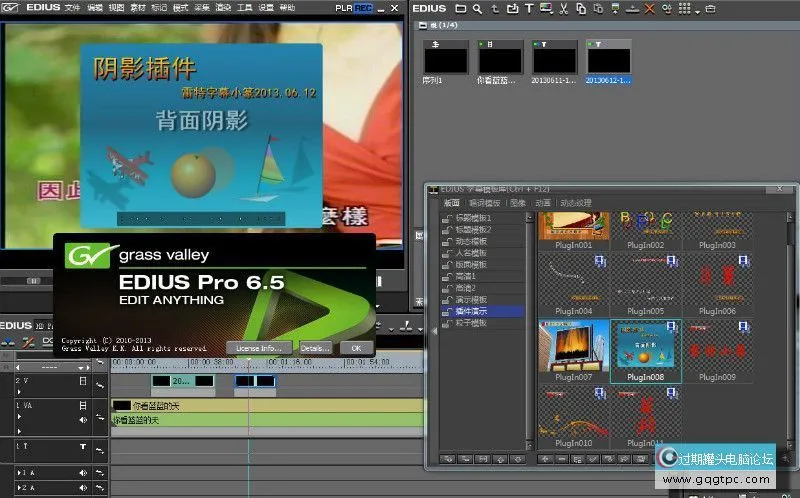Toggle speaker on the 1 A audio track
The image size is (800, 498).
click(x=84, y=472)
